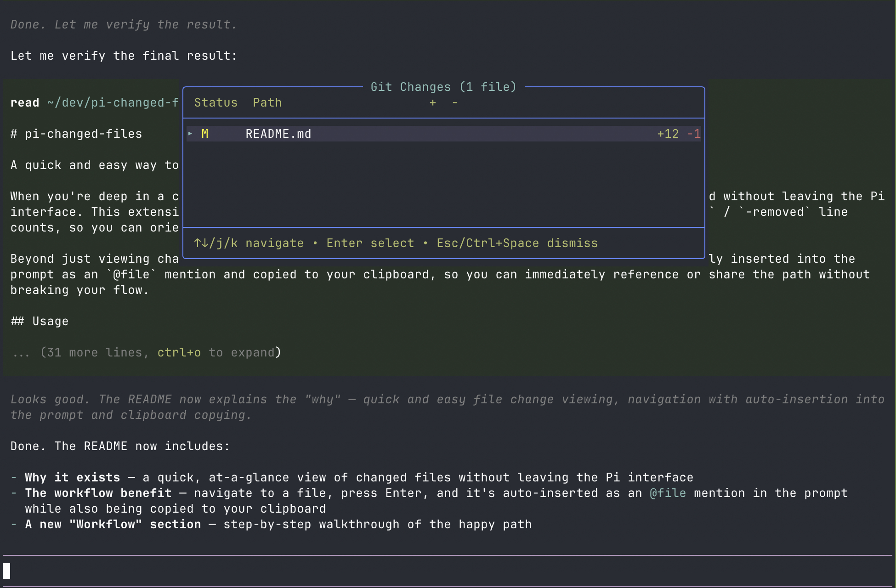Click the -1 removed lines count
Screen dimensions: 896x588
click(x=694, y=134)
